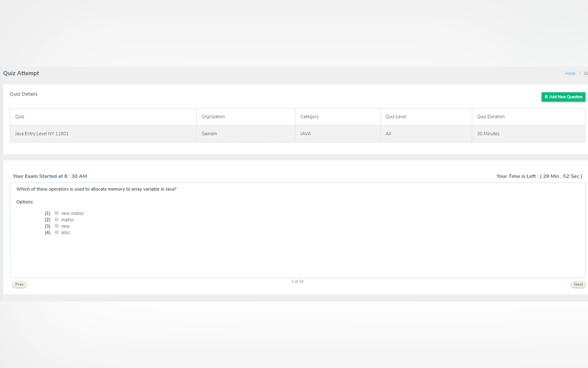Click the '30 Minutes' duration cell

click(488, 134)
